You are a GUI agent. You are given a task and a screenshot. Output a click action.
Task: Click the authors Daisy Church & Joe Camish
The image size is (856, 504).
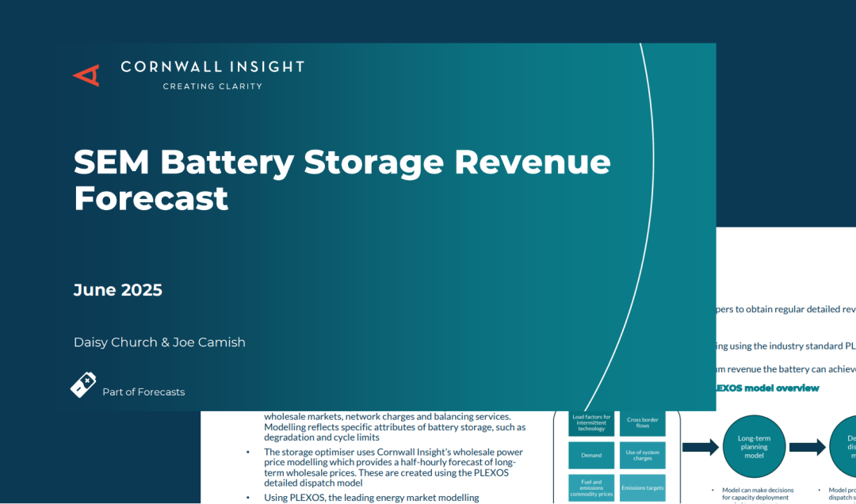click(159, 342)
